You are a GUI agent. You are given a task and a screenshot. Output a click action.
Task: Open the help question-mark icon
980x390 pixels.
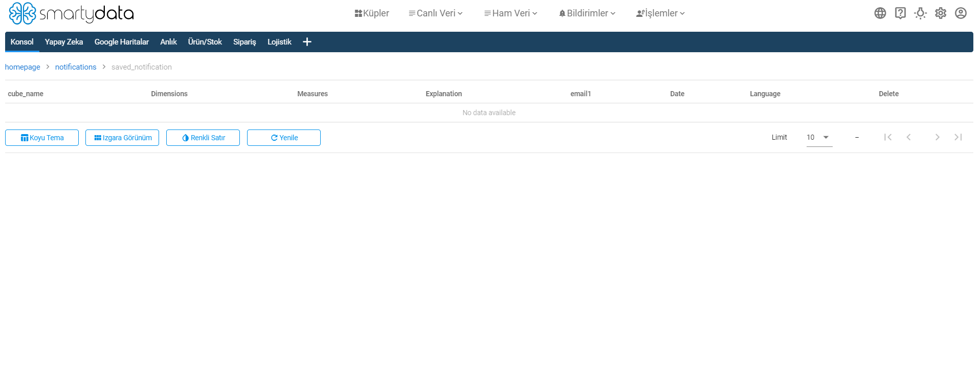pyautogui.click(x=900, y=13)
